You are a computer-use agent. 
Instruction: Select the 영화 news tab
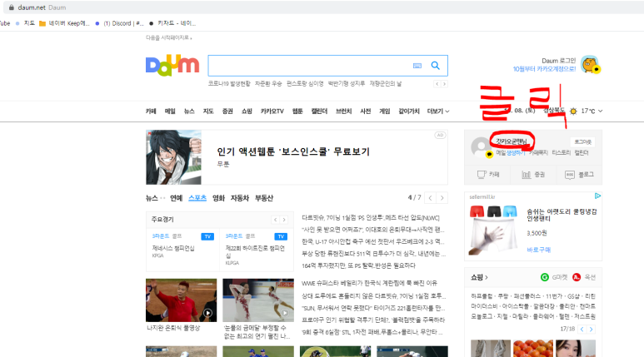click(218, 198)
